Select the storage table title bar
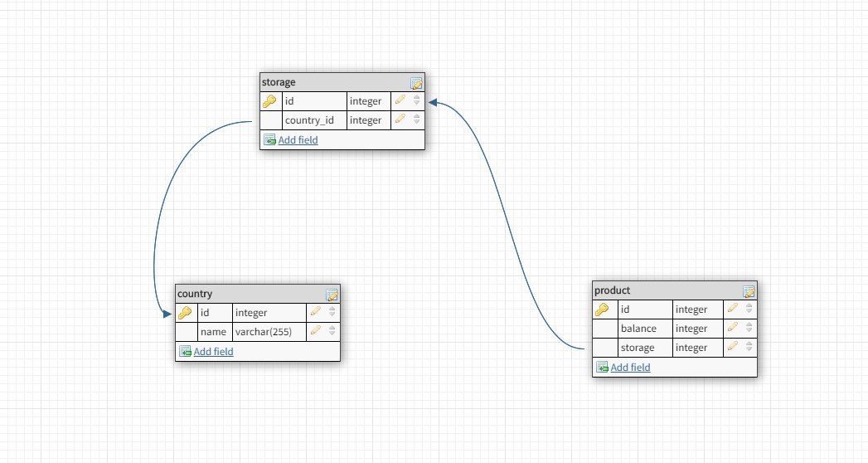The width and height of the screenshot is (868, 463). (x=342, y=82)
